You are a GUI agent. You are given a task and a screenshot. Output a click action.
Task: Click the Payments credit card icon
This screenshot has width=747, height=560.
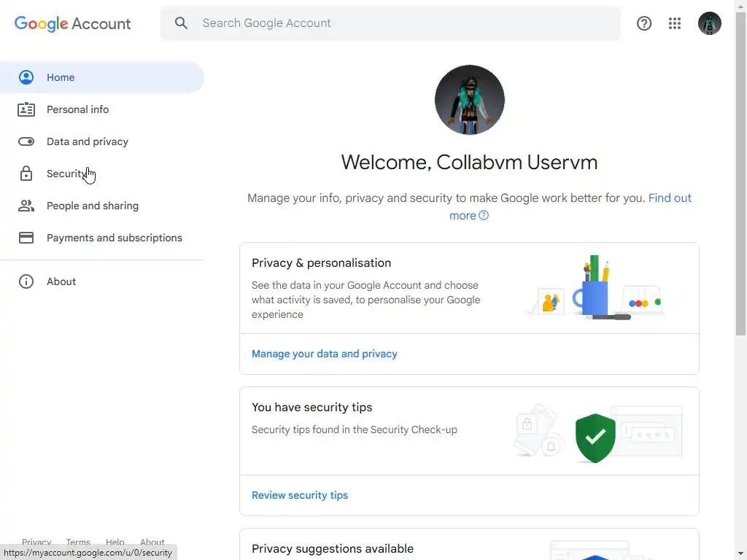point(26,238)
